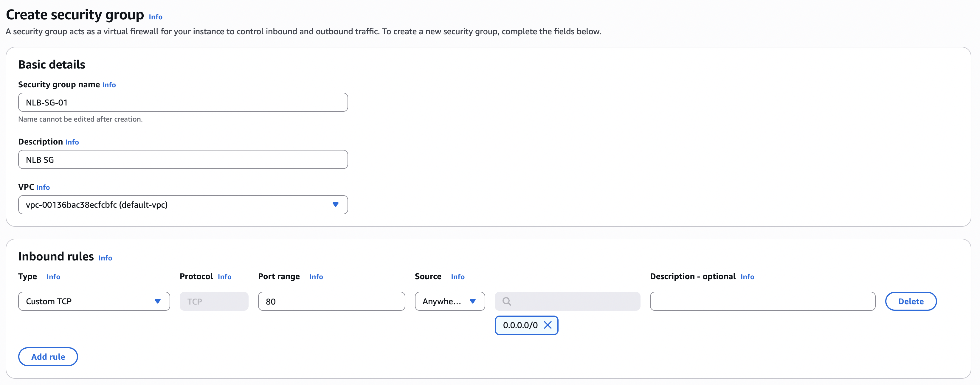Open Info link next to Create security group
This screenshot has height=385, width=980.
(155, 17)
